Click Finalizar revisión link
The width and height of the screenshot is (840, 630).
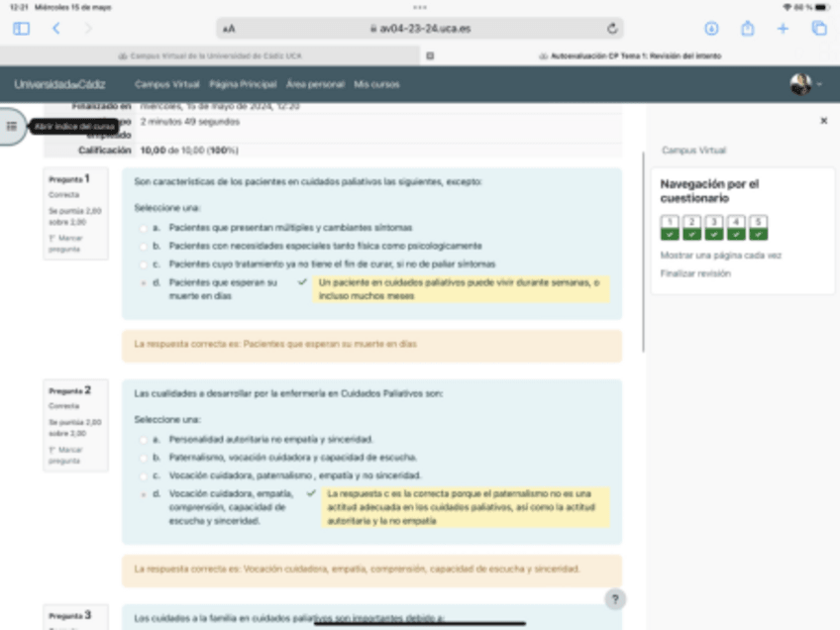[x=695, y=273]
